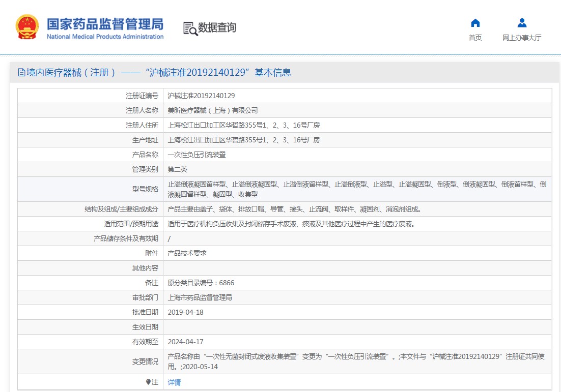Click National Medical Products Administration text
Image resolution: width=561 pixels, height=392 pixels.
click(x=105, y=37)
